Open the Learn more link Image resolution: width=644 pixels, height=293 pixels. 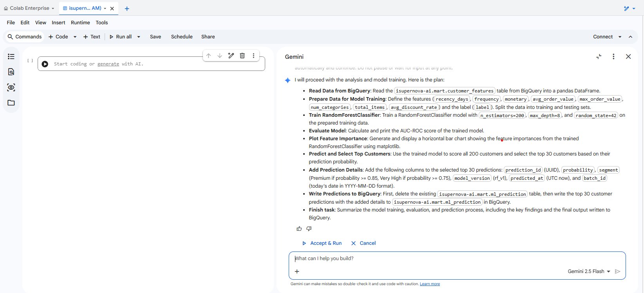(430, 284)
